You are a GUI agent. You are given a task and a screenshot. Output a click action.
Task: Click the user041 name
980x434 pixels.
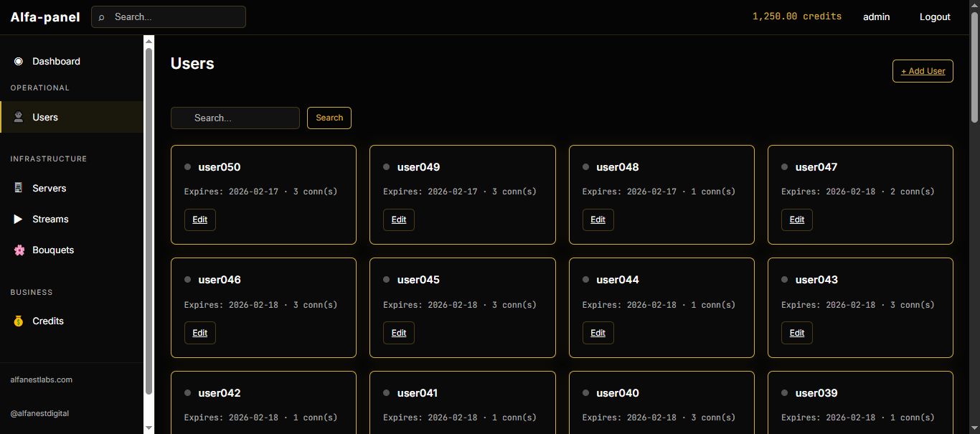coord(418,393)
